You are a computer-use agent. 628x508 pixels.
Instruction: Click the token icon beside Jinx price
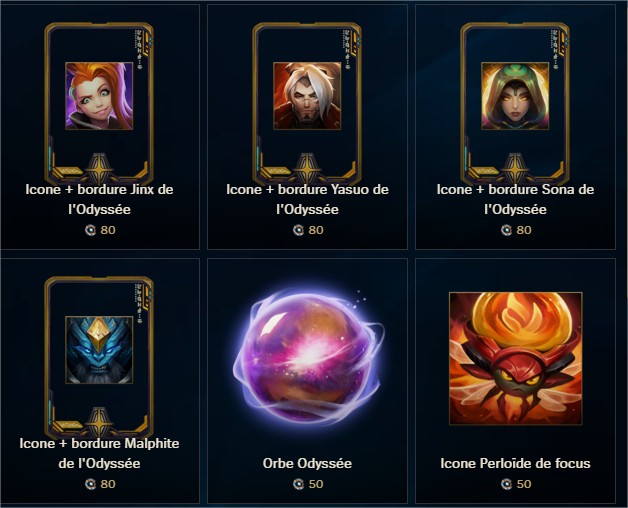(91, 230)
